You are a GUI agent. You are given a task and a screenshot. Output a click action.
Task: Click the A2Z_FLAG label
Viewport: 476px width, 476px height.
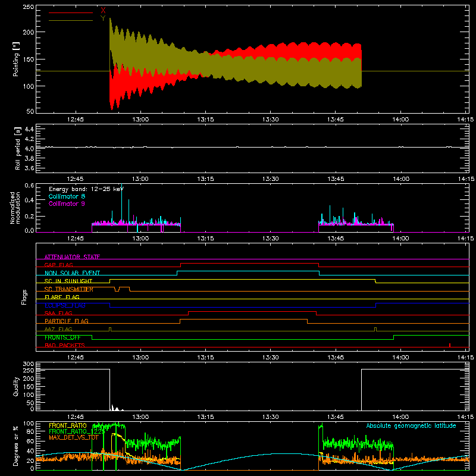58,329
